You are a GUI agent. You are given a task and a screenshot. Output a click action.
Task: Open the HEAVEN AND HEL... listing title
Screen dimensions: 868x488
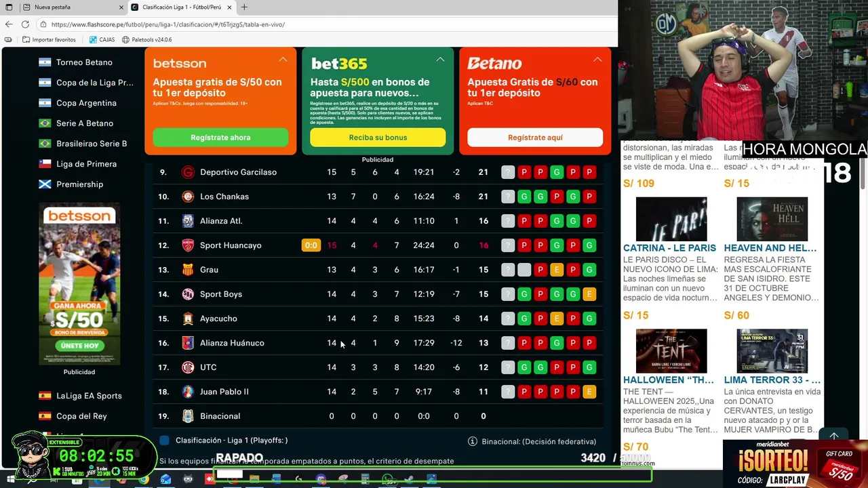click(770, 248)
